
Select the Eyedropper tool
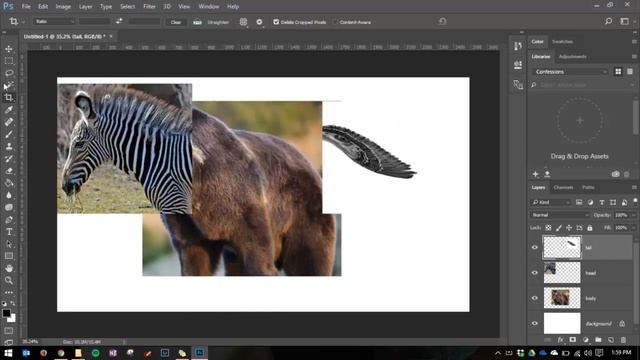point(9,110)
